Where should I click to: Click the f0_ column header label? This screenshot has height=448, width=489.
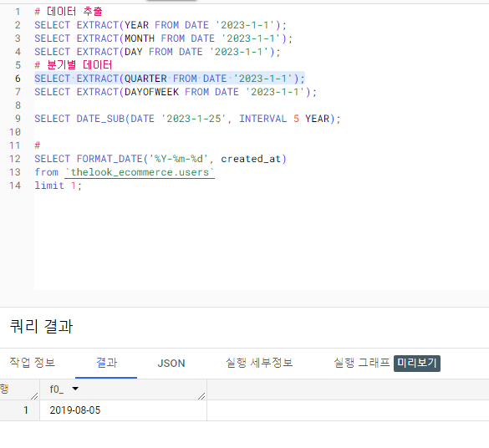point(57,389)
